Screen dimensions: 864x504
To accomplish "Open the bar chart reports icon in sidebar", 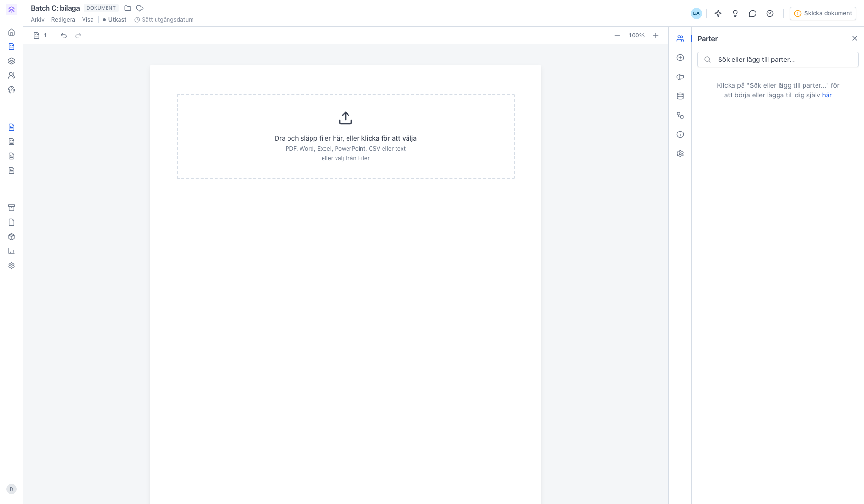I will 12,251.
